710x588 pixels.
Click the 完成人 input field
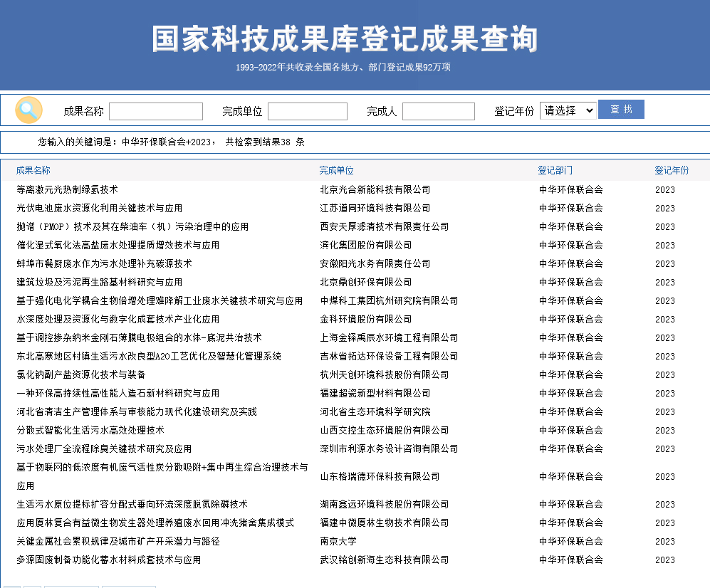[438, 112]
